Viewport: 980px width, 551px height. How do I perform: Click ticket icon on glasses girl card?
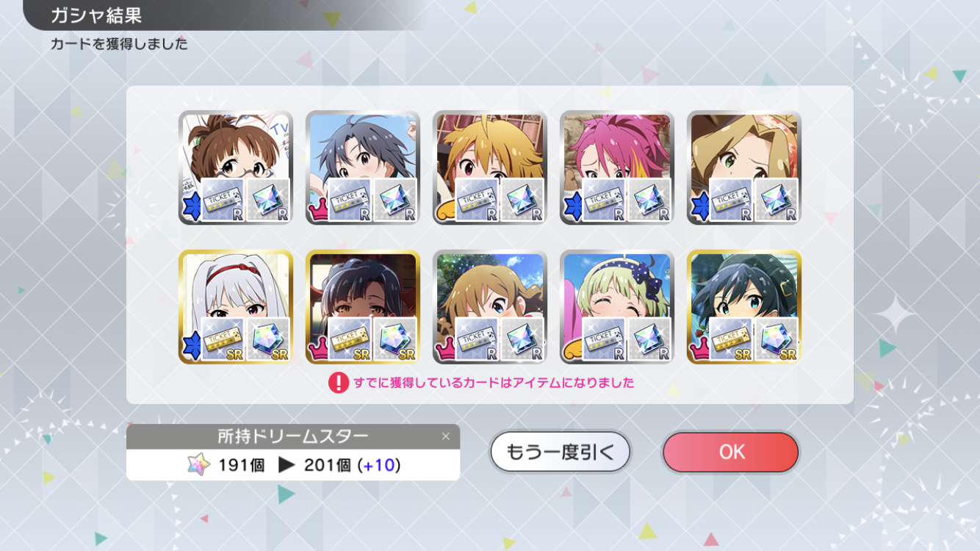coord(223,201)
